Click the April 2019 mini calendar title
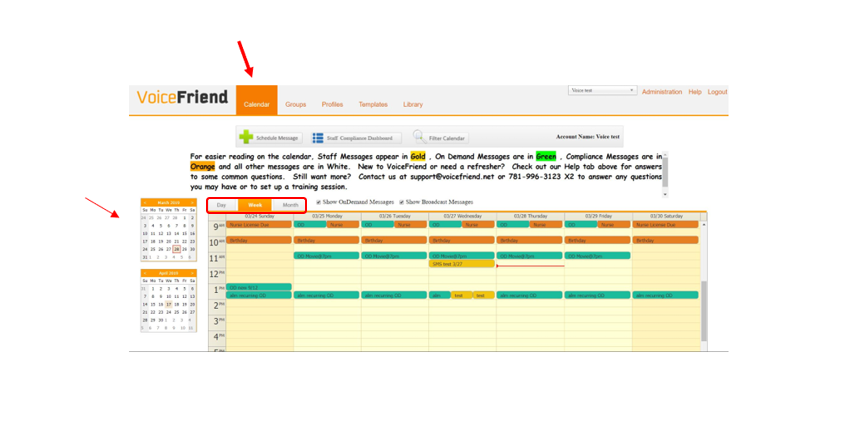Viewport: 847px width, 423px height. 169,273
